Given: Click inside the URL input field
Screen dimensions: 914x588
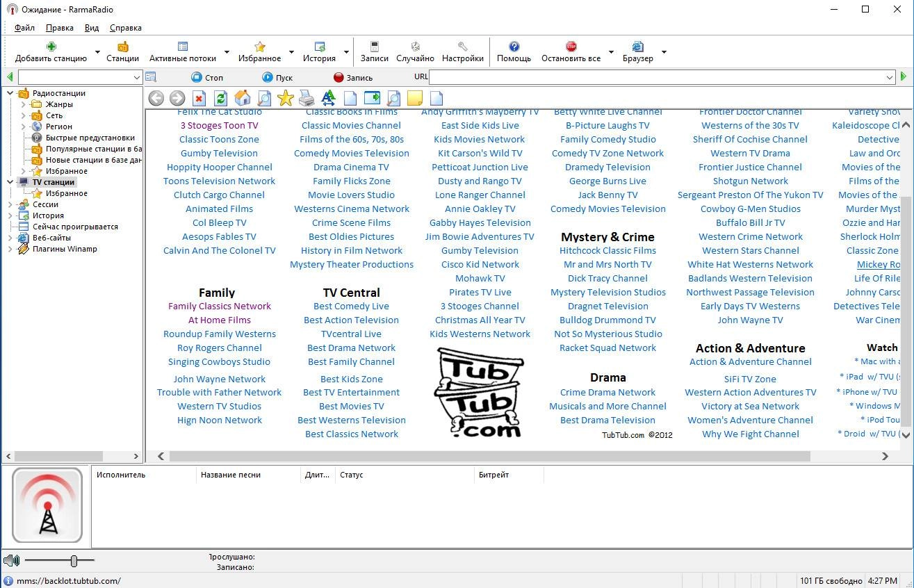Looking at the screenshot, I should coord(657,78).
